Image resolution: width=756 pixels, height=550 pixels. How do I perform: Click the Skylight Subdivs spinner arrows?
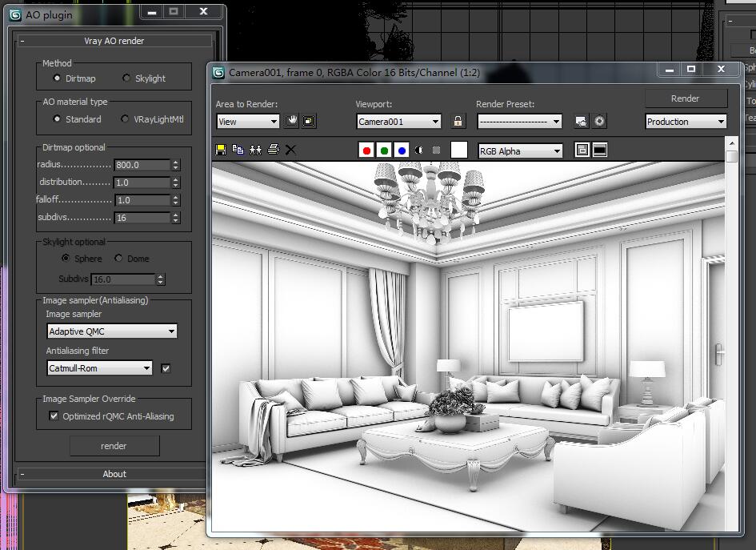[161, 279]
